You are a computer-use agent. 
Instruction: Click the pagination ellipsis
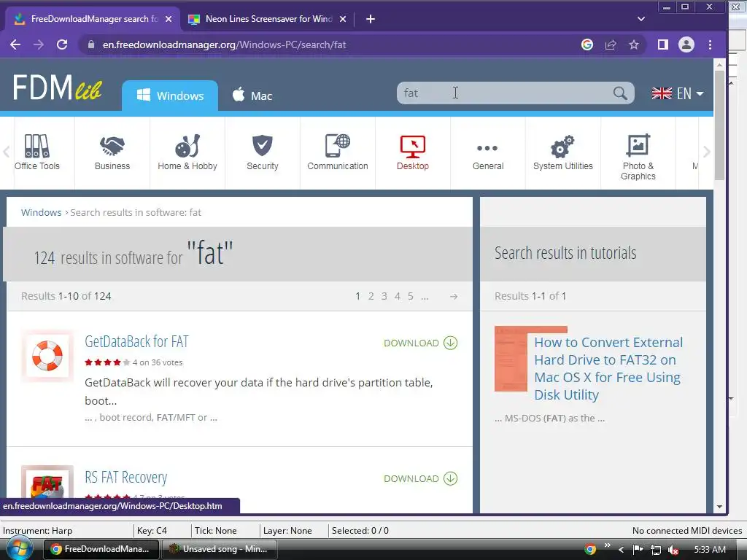click(425, 297)
